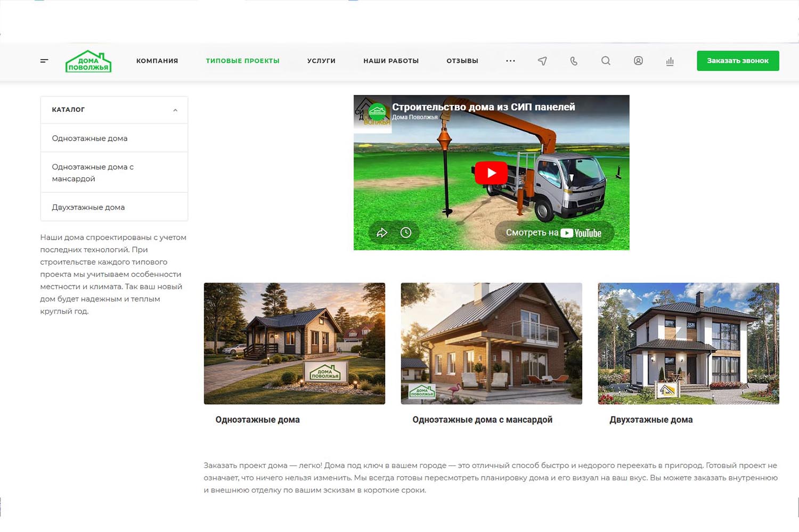Play the СИП panel construction video
Image resolution: width=799 pixels, height=532 pixels.
click(x=491, y=173)
